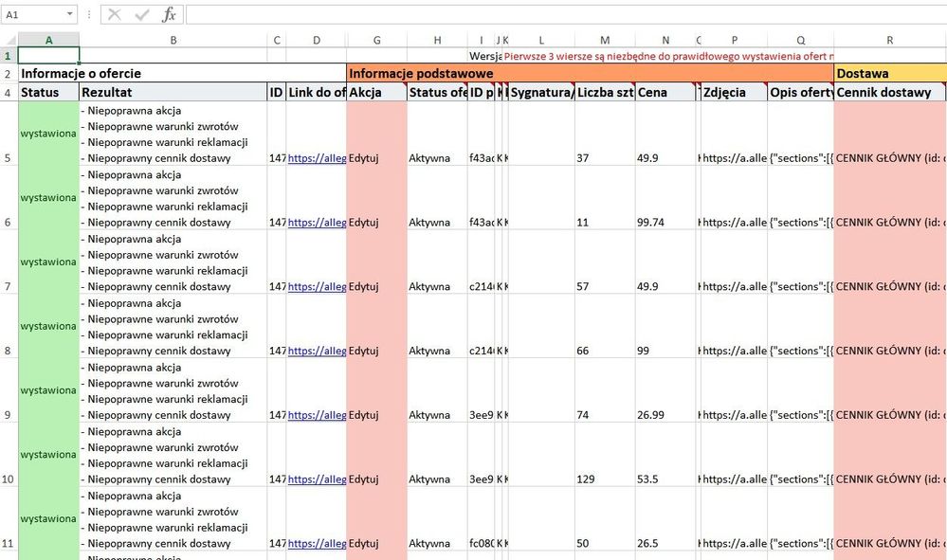The height and width of the screenshot is (560, 947).
Task: Select the 'Akcja' header cell
Action: [377, 92]
